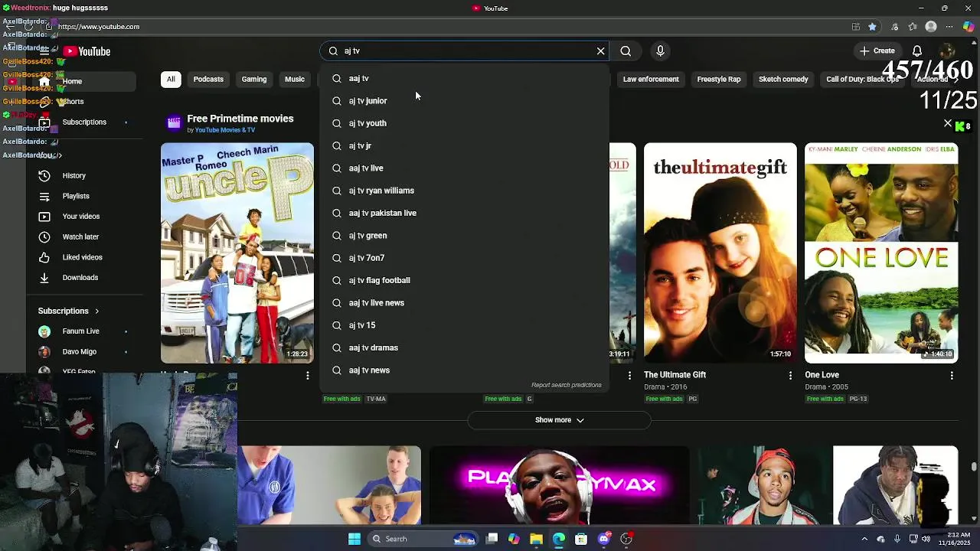This screenshot has width=980, height=551.
Task: Launch the Copilot icon in Edge toolbar
Action: pyautogui.click(x=969, y=27)
